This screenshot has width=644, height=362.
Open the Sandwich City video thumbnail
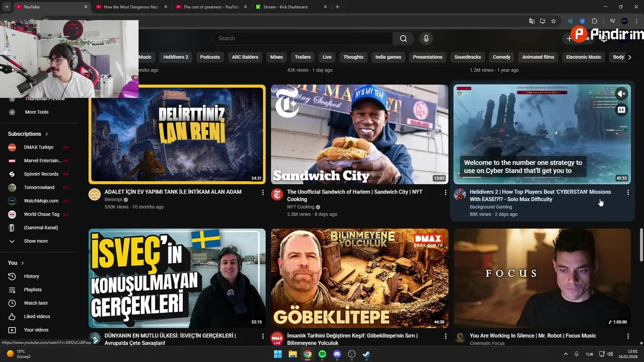click(x=360, y=134)
